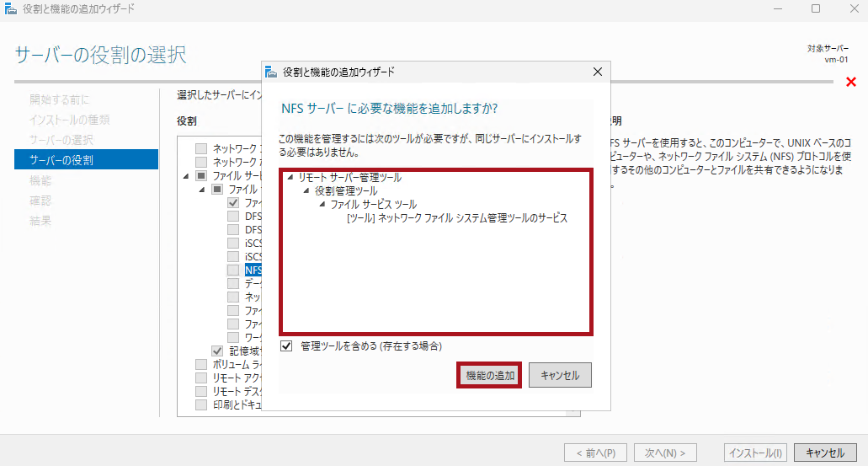Viewport: 868px width, 466px height.
Task: Select リモート サーバー管理ツール tree row
Action: [x=350, y=177]
